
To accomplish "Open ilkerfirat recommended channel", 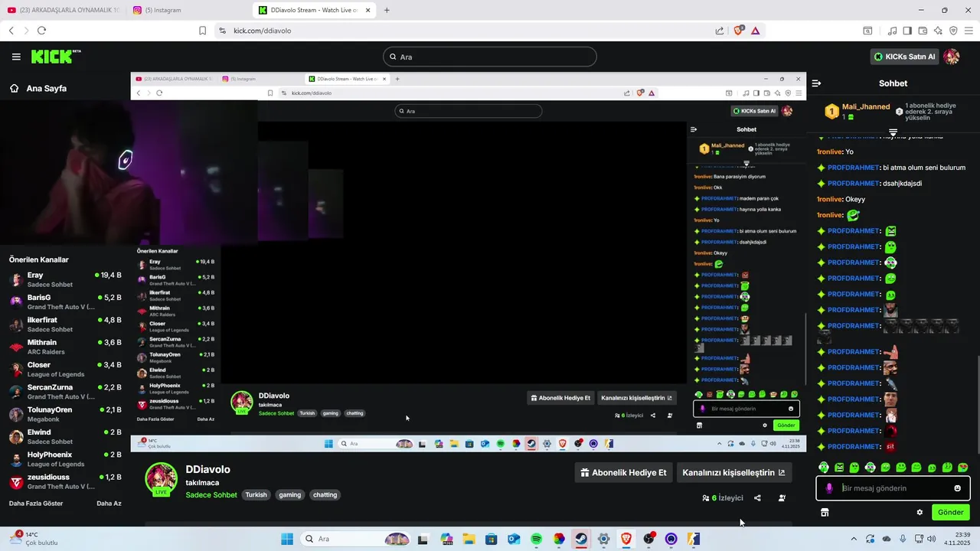I will (x=65, y=324).
